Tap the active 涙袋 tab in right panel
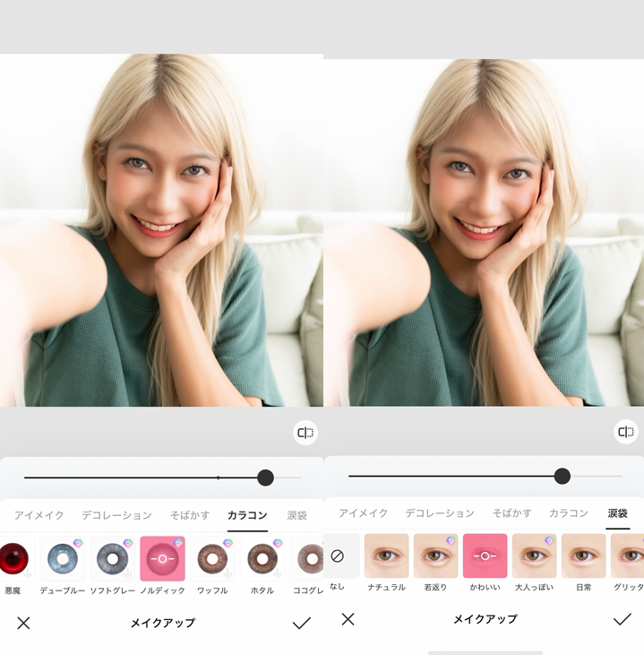This screenshot has height=655, width=644. click(618, 513)
